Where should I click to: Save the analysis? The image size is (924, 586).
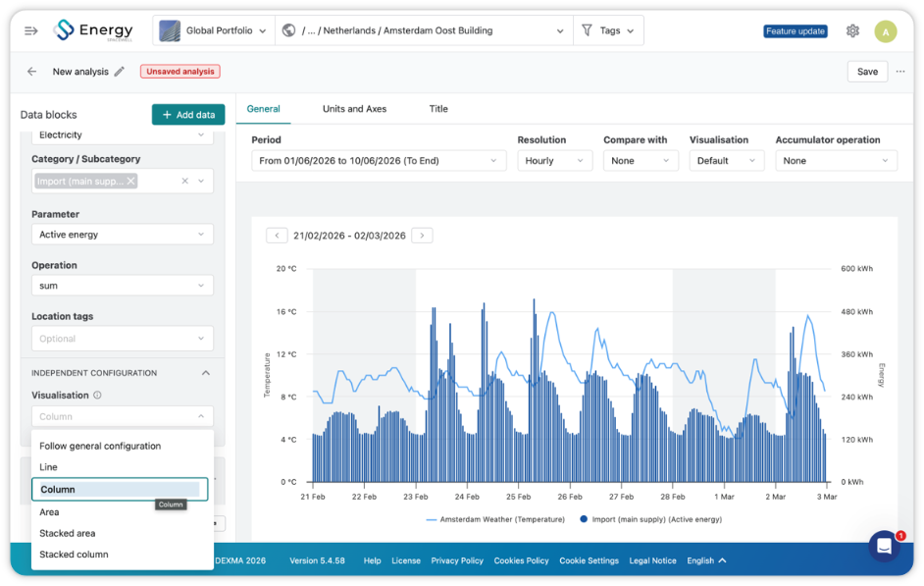[x=867, y=72]
